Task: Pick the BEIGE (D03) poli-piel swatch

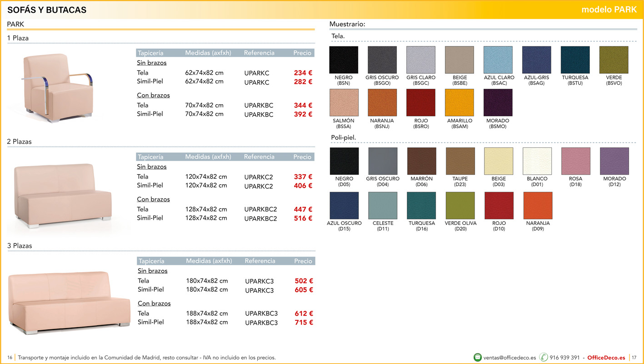Action: point(499,161)
